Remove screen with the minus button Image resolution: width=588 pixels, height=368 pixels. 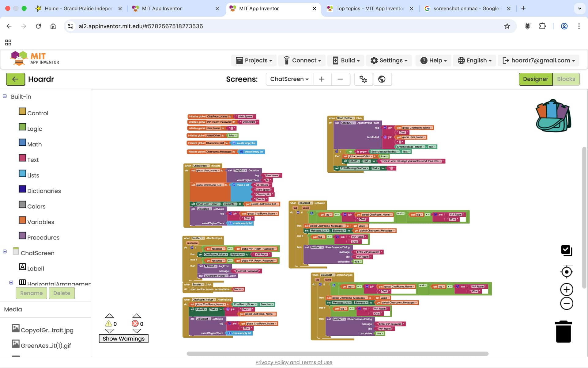click(340, 79)
